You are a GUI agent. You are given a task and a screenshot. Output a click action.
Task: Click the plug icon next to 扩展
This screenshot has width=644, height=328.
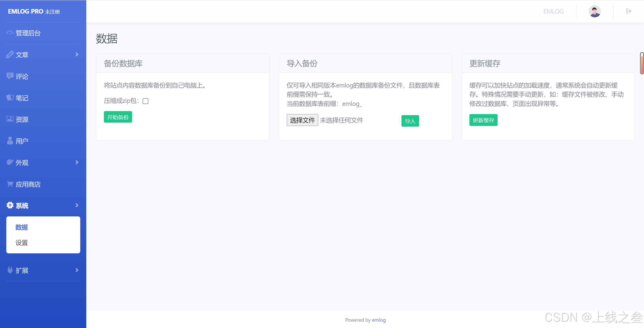tap(10, 270)
